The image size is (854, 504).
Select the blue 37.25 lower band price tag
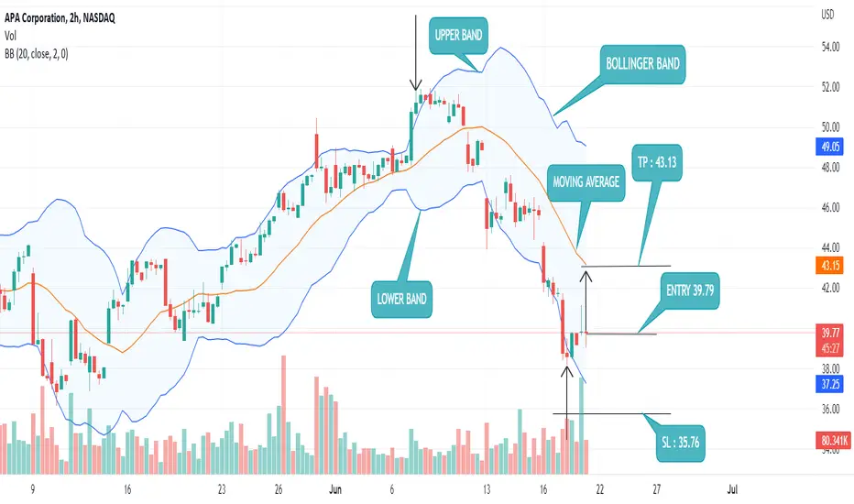(x=830, y=384)
